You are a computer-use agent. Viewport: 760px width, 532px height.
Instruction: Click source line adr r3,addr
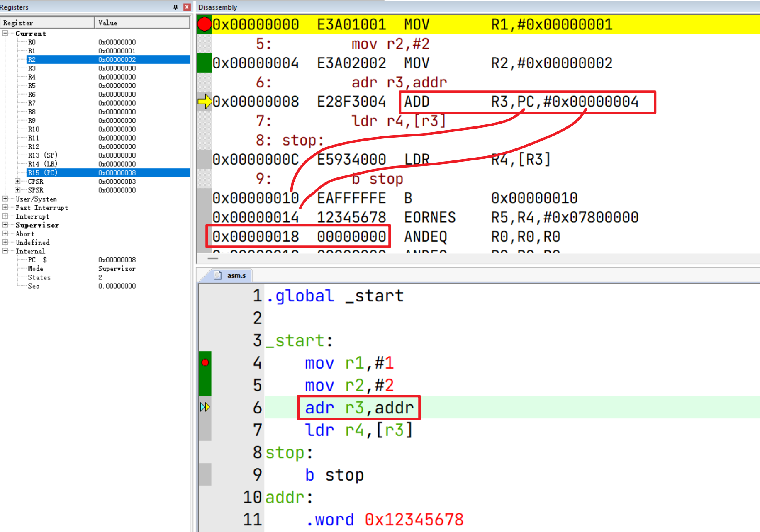359,408
